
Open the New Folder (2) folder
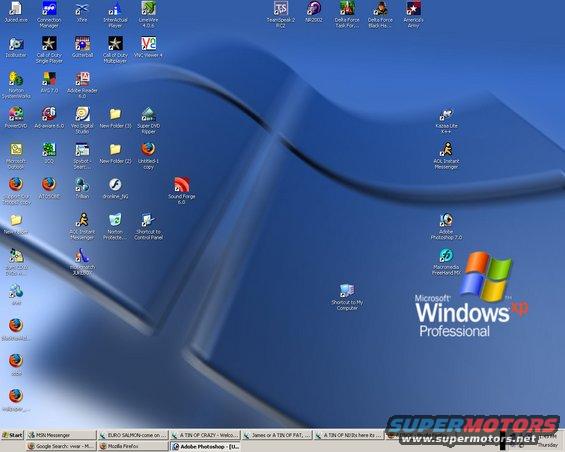(x=115, y=153)
